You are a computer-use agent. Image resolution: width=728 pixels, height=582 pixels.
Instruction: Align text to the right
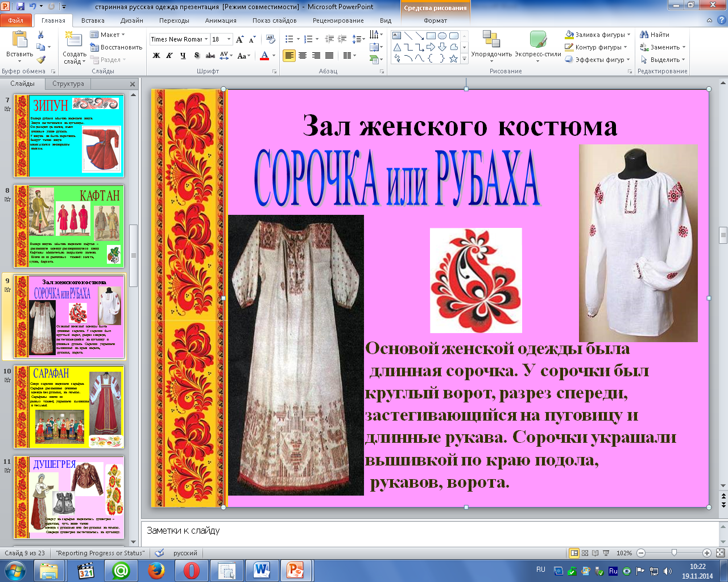(x=316, y=56)
